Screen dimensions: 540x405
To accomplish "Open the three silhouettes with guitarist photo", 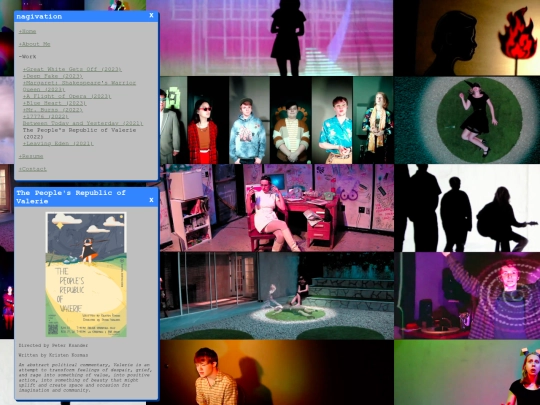I will coord(467,208).
